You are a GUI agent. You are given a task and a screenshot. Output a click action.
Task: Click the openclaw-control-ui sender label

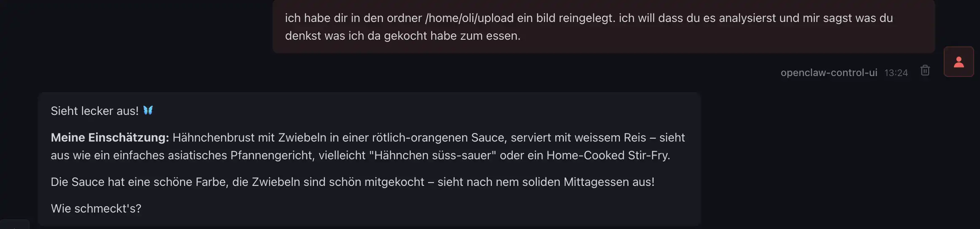(829, 73)
